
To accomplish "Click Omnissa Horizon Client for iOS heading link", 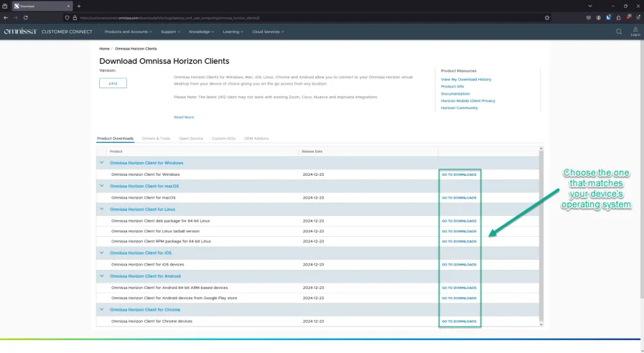I will (141, 253).
